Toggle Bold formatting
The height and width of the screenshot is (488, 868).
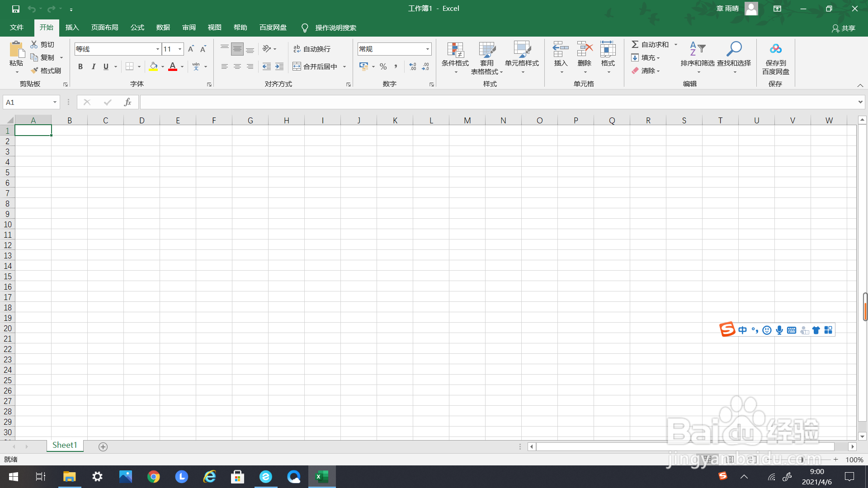[80, 66]
